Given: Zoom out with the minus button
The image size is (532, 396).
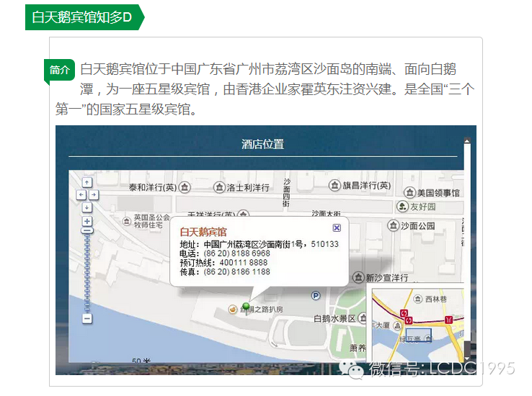Looking at the screenshot, I should (x=87, y=318).
